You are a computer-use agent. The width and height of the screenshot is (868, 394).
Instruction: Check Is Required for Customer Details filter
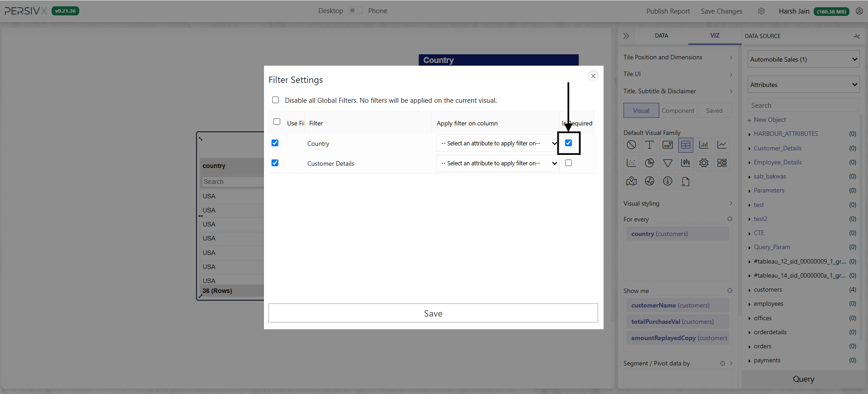click(568, 163)
